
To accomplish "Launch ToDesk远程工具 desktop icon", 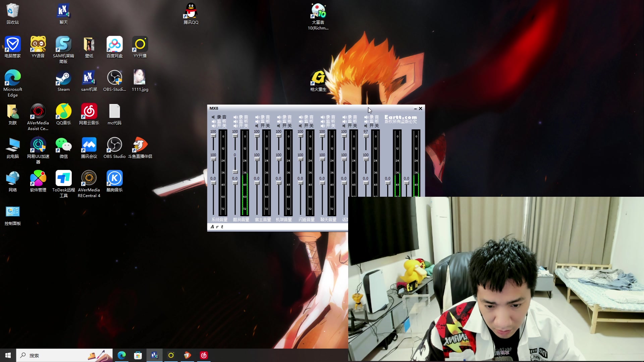I will pos(63,184).
